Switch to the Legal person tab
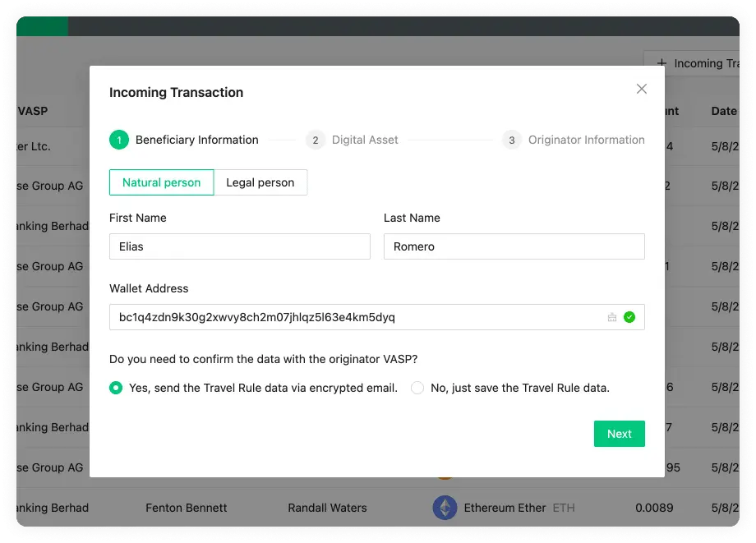The height and width of the screenshot is (543, 756). pos(260,182)
